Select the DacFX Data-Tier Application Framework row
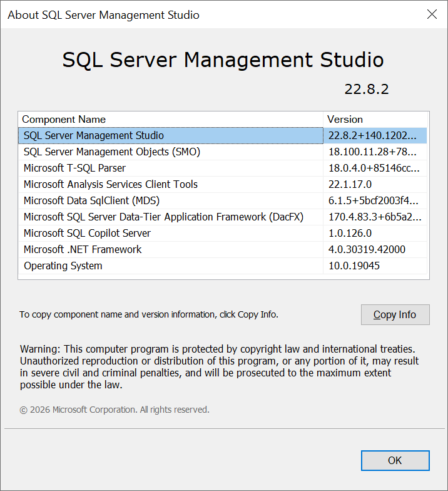 click(223, 217)
